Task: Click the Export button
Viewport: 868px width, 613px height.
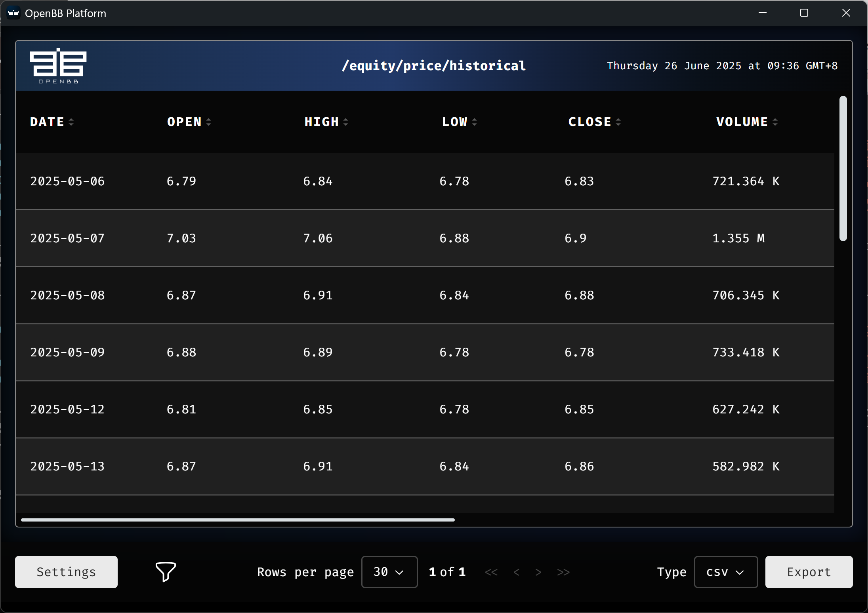Action: [x=809, y=572]
